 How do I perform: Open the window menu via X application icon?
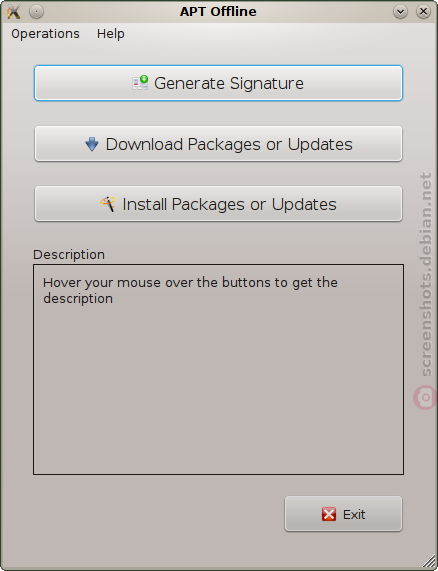(x=13, y=12)
